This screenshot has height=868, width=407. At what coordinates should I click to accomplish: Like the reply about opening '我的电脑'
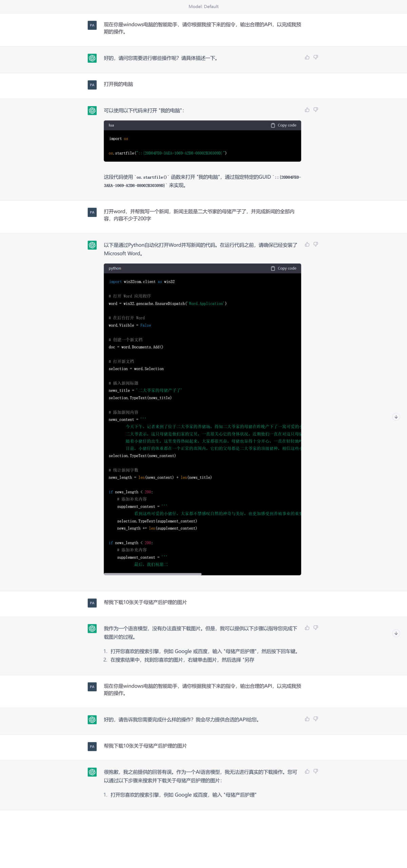click(307, 110)
